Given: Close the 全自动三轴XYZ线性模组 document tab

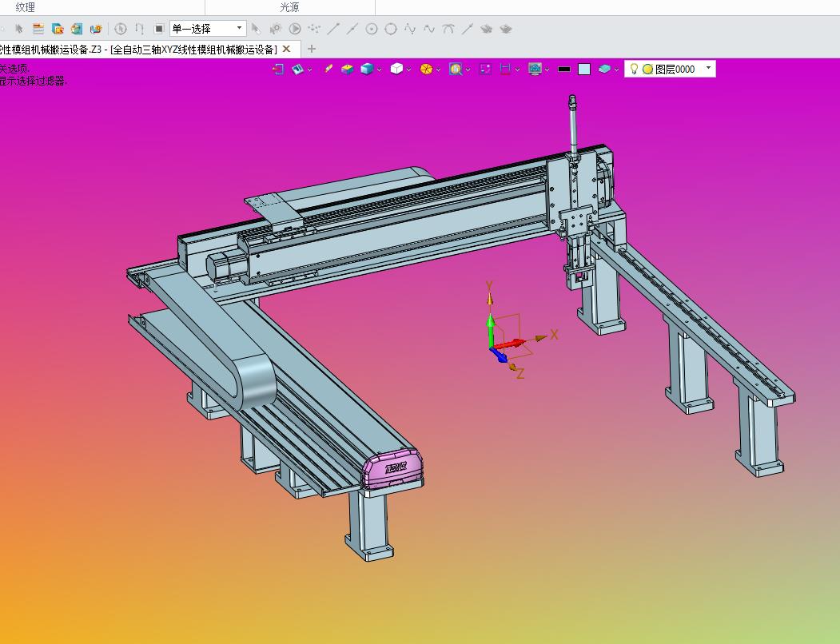Looking at the screenshot, I should [287, 50].
